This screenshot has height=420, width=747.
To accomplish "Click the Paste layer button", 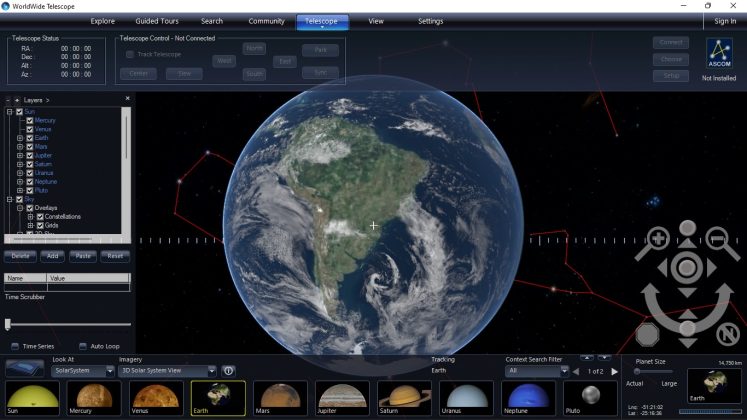I will tap(83, 256).
